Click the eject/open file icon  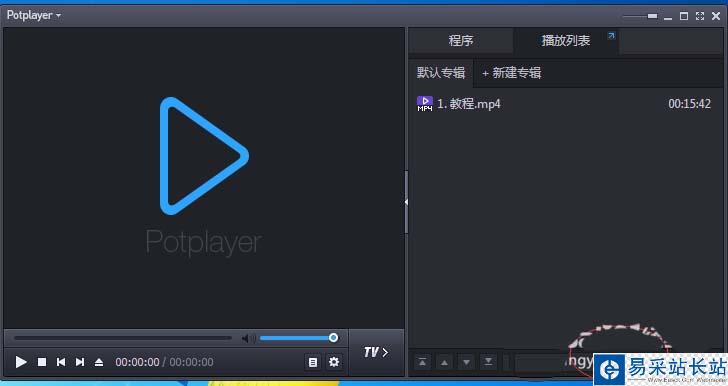coord(99,362)
